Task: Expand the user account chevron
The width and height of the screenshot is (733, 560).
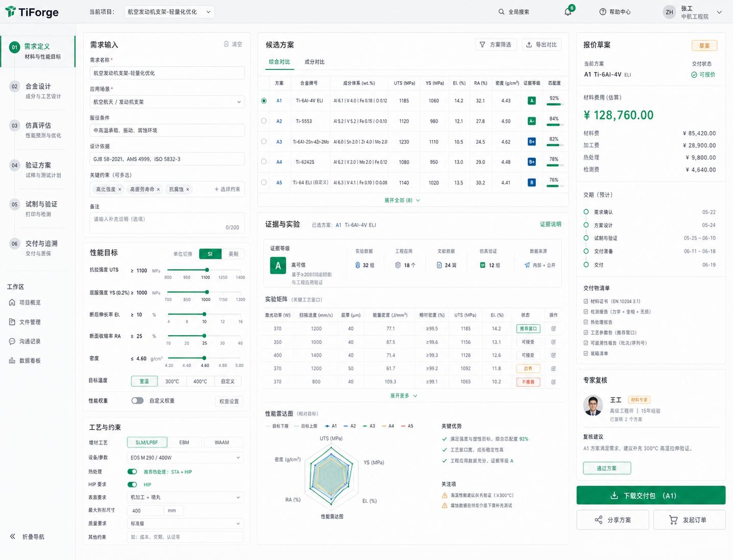Action: (719, 12)
